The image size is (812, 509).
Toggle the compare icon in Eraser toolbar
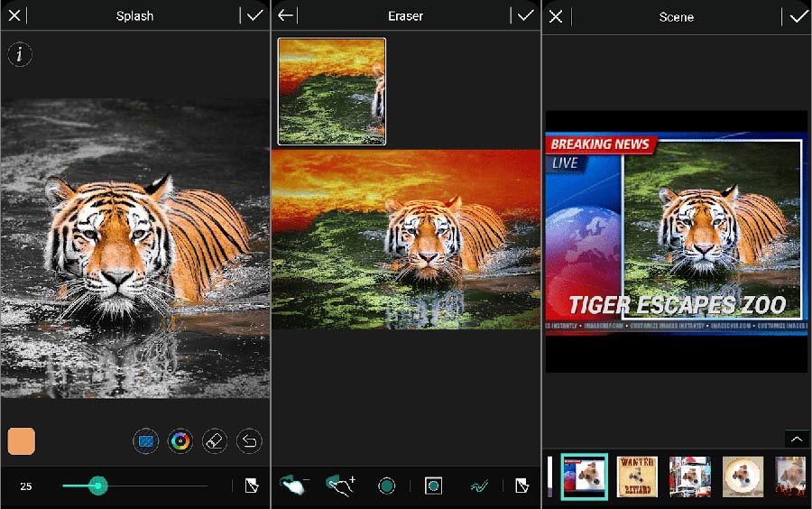(521, 486)
